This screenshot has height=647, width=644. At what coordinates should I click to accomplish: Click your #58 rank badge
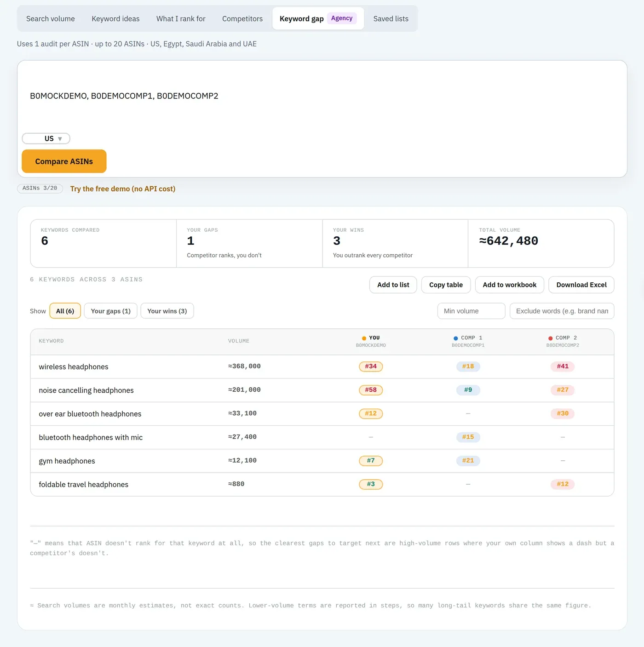click(x=371, y=390)
